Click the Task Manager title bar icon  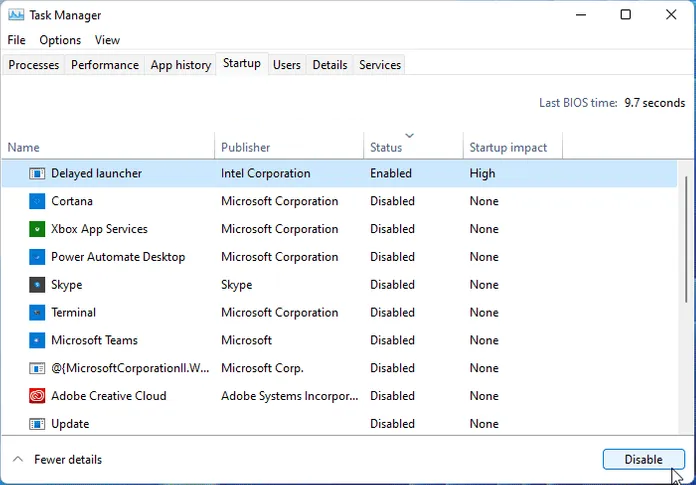click(x=16, y=15)
